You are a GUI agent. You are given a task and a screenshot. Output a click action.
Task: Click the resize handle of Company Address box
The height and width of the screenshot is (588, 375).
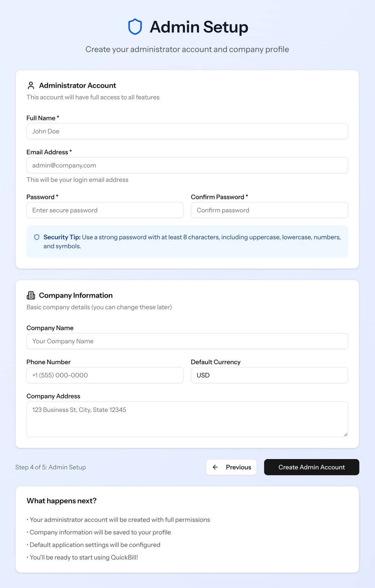click(x=346, y=434)
